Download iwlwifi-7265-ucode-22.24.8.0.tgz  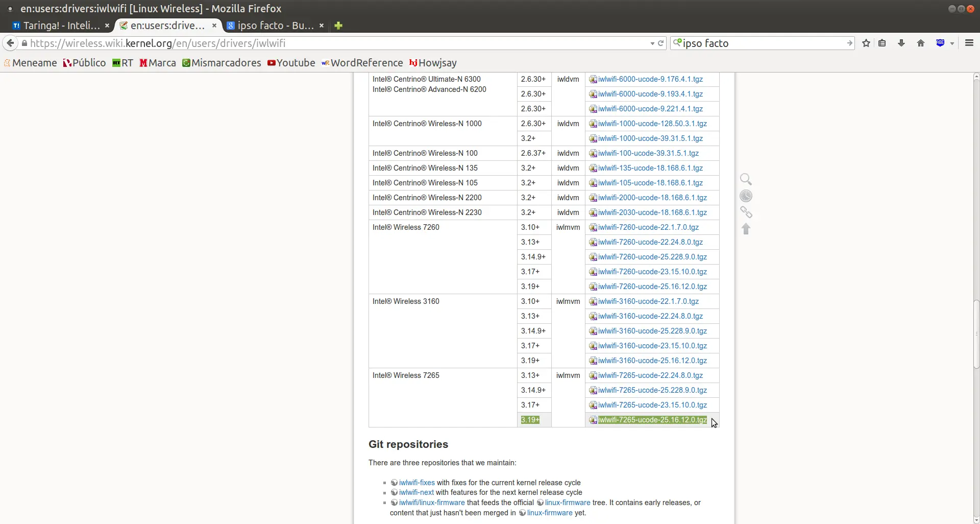(x=650, y=375)
